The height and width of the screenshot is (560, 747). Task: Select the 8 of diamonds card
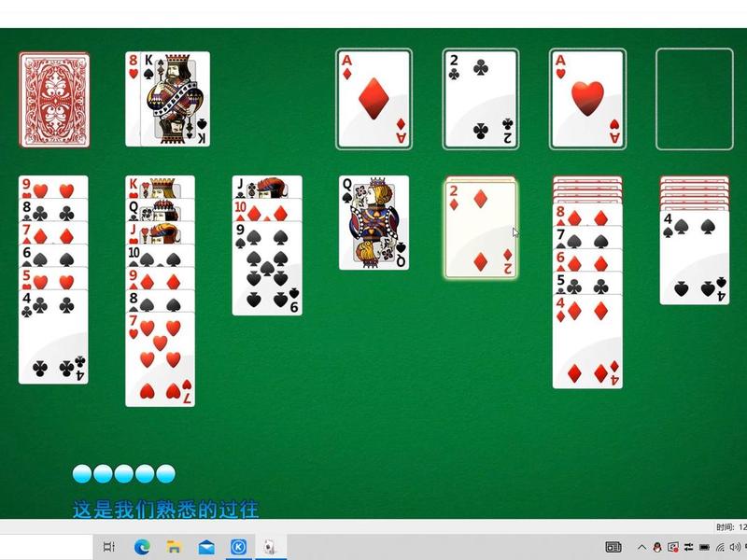click(587, 215)
